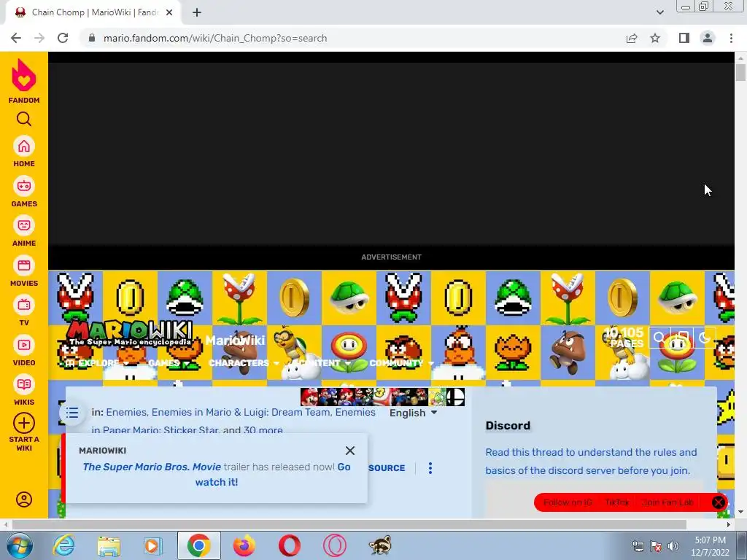Expand the Community navigation menu
The image size is (747, 560).
click(x=402, y=363)
